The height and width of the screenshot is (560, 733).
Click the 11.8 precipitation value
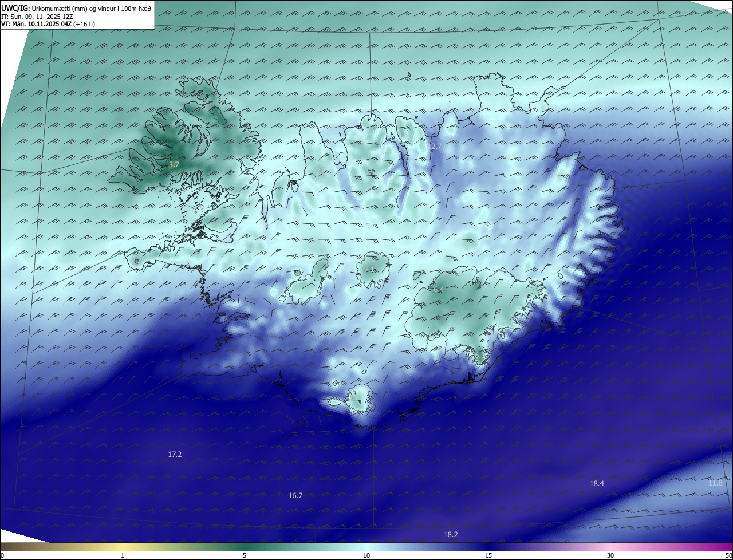coord(715,483)
